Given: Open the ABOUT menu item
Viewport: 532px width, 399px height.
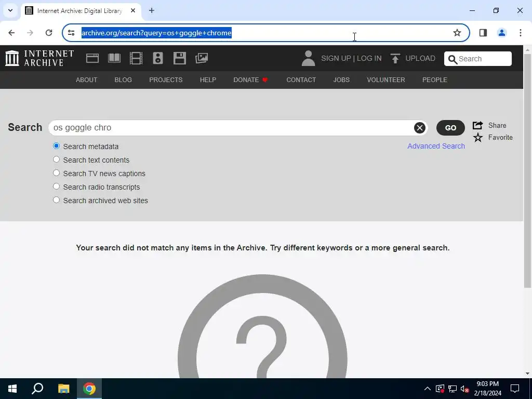Looking at the screenshot, I should coord(87,79).
